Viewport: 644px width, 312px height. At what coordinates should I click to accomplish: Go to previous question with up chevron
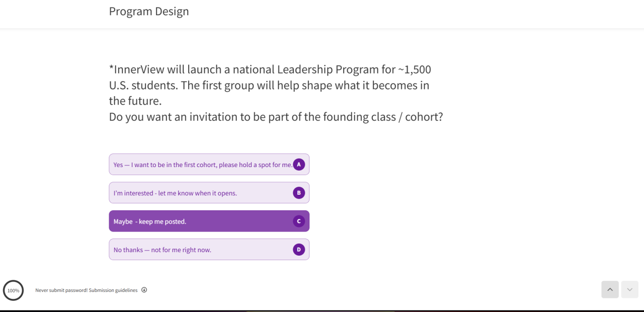pos(610,289)
